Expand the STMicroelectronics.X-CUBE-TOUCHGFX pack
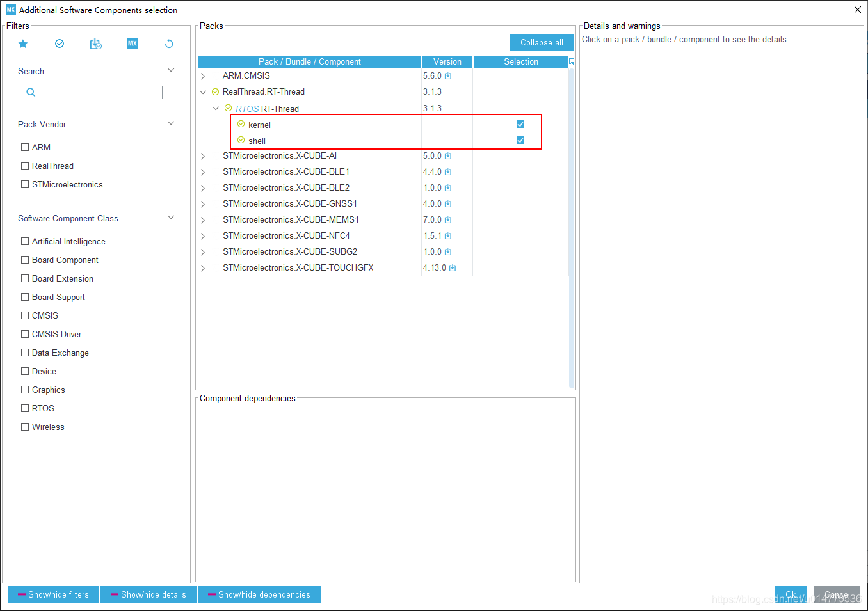 click(x=203, y=268)
